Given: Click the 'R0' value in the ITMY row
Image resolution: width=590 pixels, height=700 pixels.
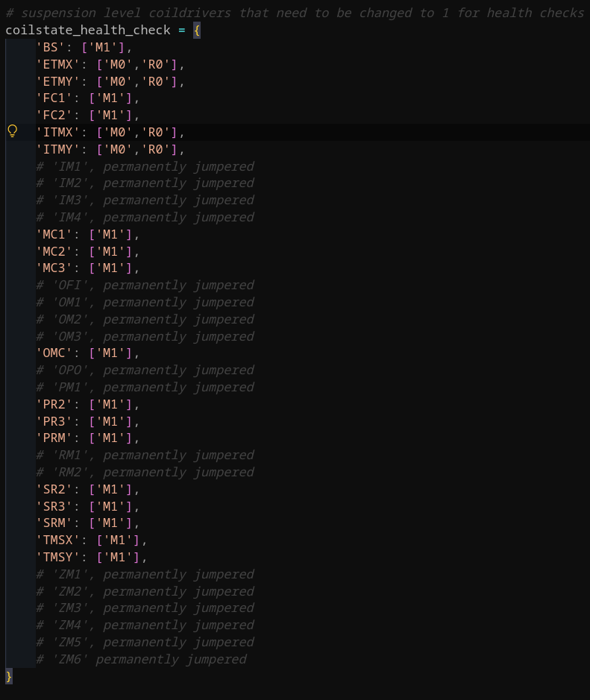Looking at the screenshot, I should [x=155, y=149].
